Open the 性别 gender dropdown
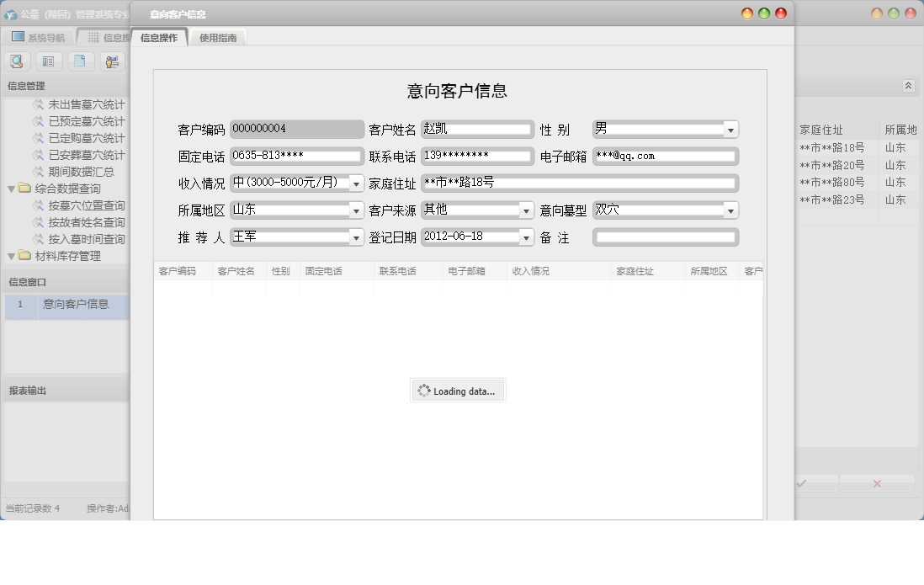 tap(730, 130)
